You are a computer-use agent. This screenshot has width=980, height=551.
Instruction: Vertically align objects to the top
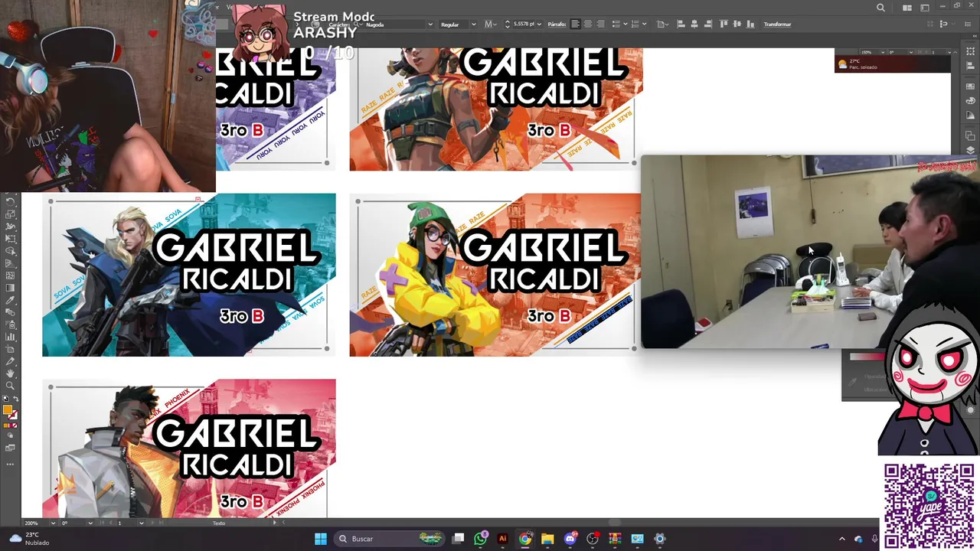(724, 24)
